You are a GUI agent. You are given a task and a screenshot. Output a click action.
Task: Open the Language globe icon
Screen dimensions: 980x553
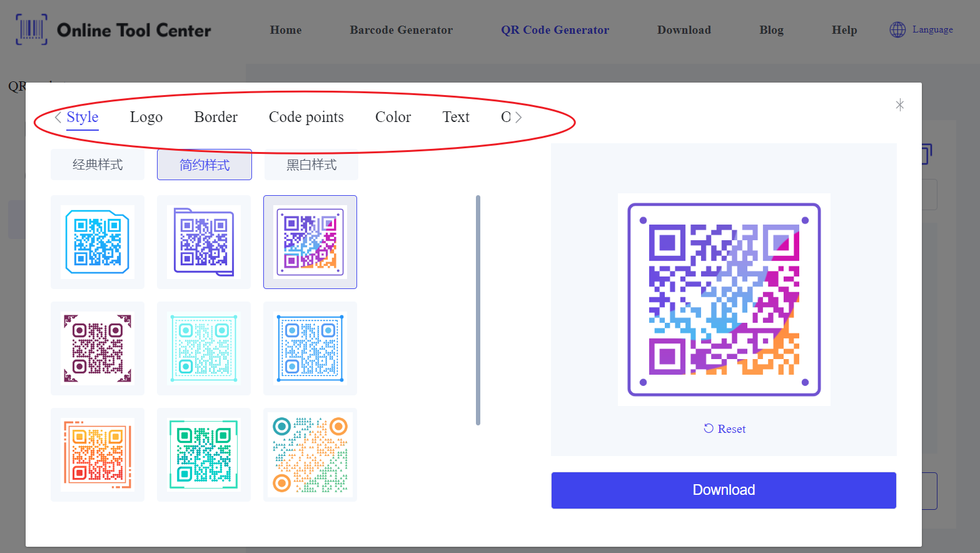(x=897, y=29)
